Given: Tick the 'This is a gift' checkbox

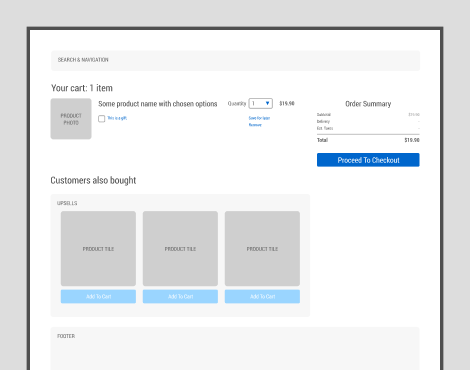Looking at the screenshot, I should pos(102,119).
